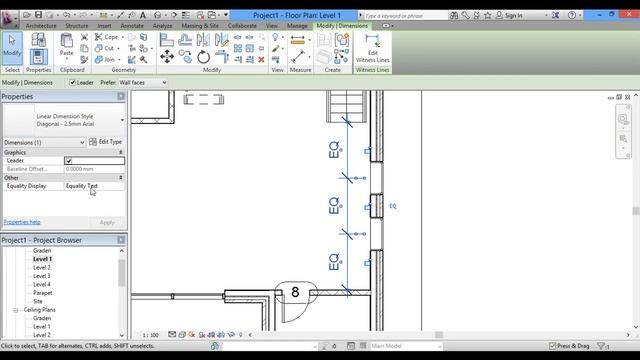640x360 pixels.
Task: Open the Paste dropdown arrow
Action: coord(67,59)
